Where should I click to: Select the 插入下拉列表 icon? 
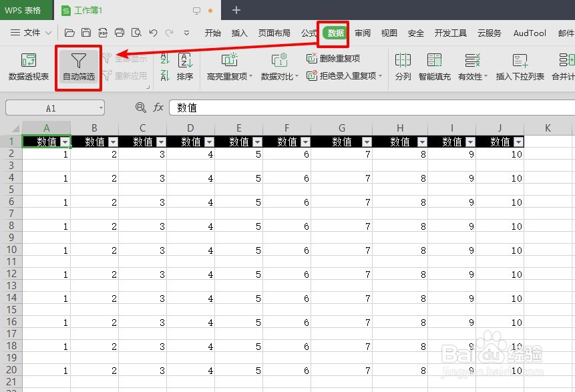pyautogui.click(x=520, y=67)
